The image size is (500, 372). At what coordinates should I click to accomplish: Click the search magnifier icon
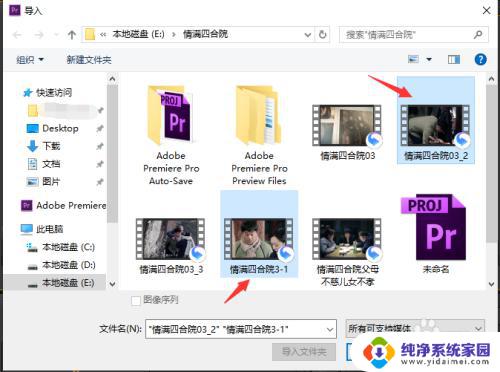[478, 34]
